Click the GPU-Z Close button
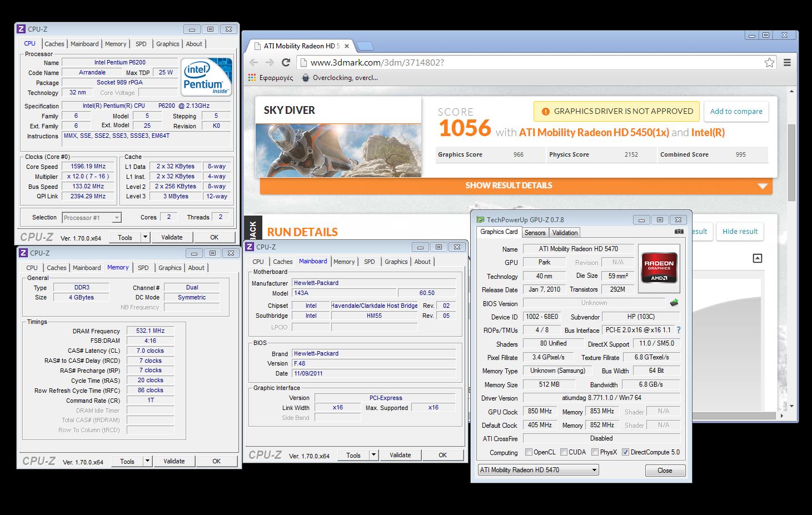The width and height of the screenshot is (812, 515). click(665, 471)
